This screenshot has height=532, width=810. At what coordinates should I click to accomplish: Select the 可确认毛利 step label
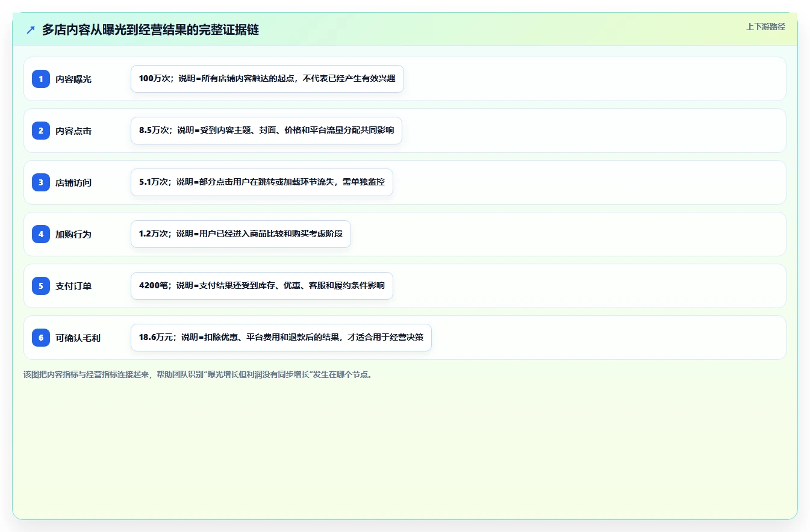78,338
